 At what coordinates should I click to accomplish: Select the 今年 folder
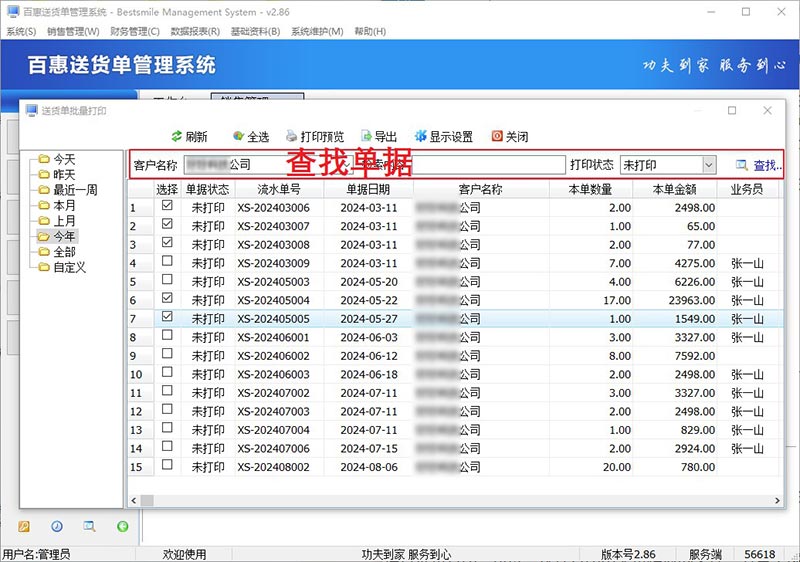pos(57,236)
